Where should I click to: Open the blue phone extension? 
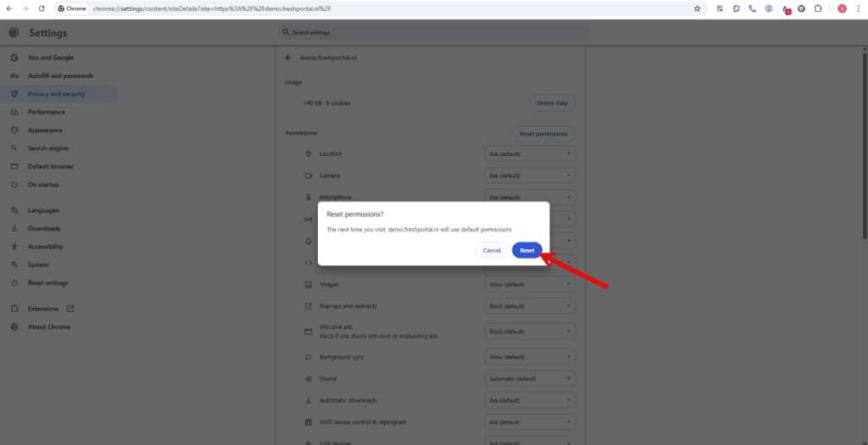point(753,8)
